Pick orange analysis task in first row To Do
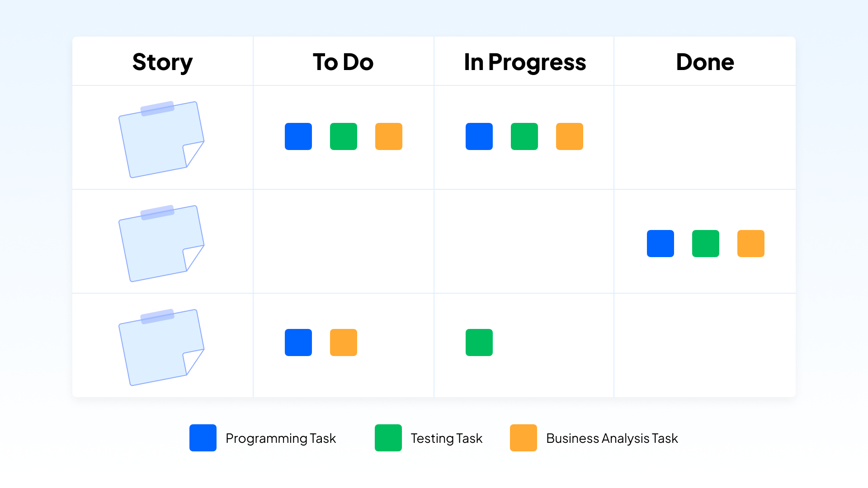This screenshot has height=488, width=868. [x=389, y=136]
